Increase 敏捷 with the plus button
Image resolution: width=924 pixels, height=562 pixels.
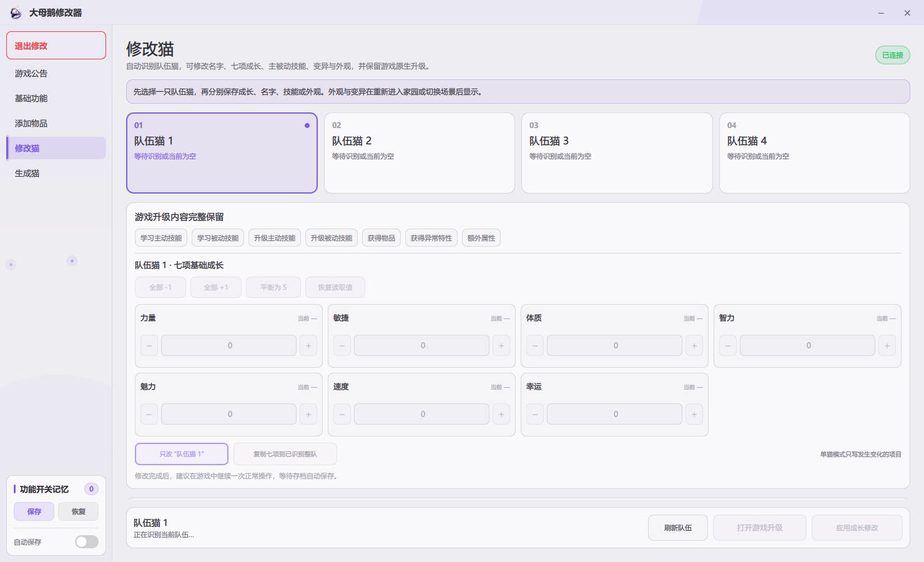pyautogui.click(x=501, y=345)
